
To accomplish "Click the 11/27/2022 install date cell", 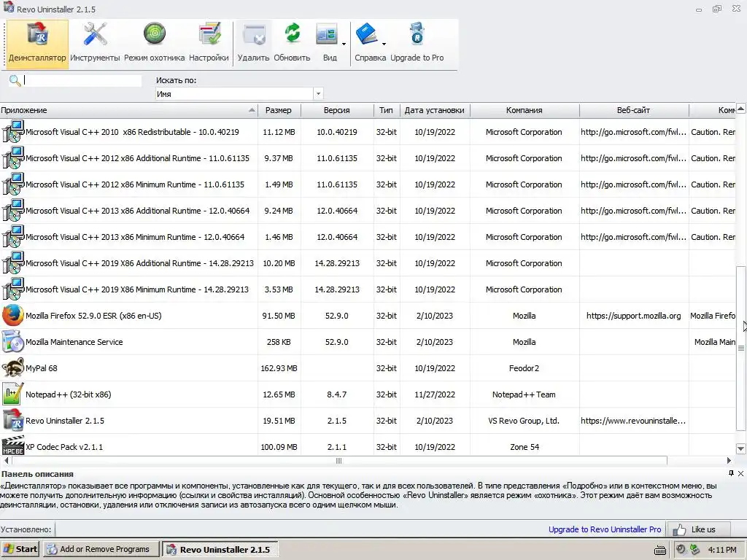I will click(x=435, y=394).
